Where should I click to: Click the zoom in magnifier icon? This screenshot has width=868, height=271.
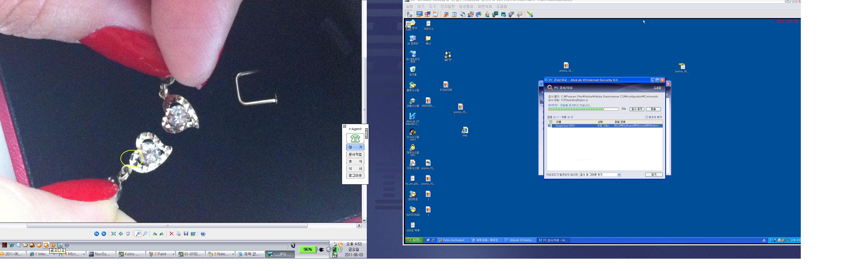138,234
